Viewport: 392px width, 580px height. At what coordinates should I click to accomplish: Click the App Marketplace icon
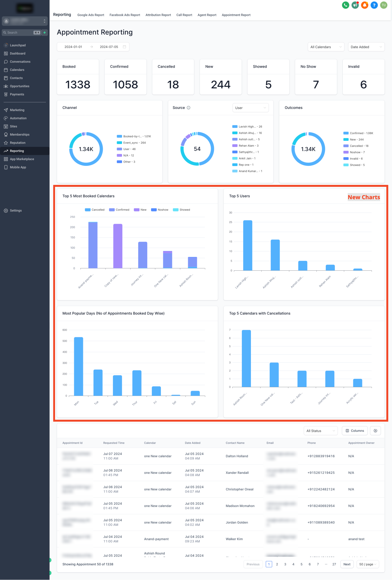tap(6, 159)
